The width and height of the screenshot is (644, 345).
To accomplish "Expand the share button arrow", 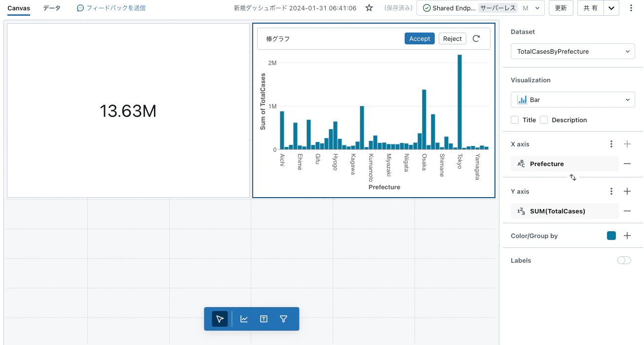I will pos(611,8).
